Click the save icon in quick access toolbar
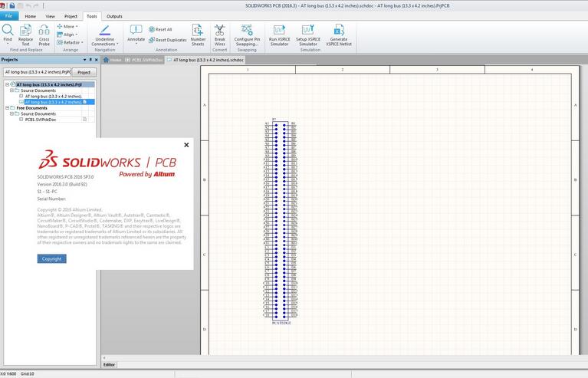 [12, 5]
